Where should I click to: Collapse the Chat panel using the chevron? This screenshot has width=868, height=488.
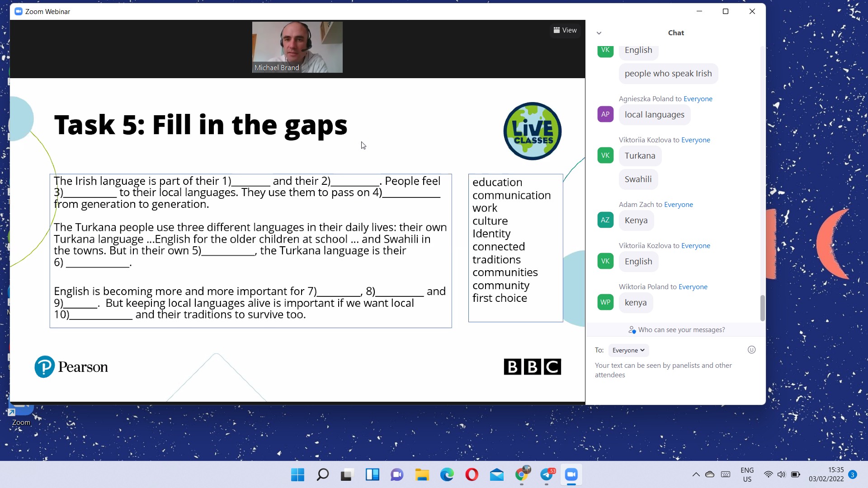coord(599,33)
